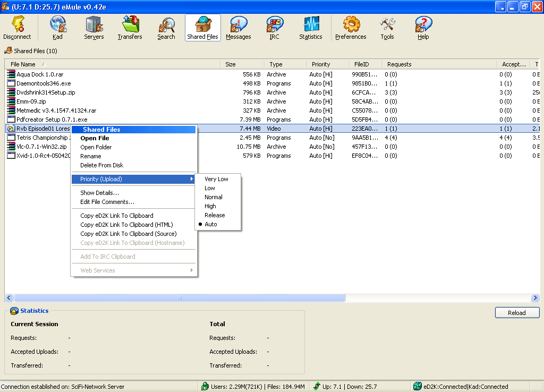Click the Emm-09.zip archive icon
Screen dimensions: 544x392
point(11,101)
